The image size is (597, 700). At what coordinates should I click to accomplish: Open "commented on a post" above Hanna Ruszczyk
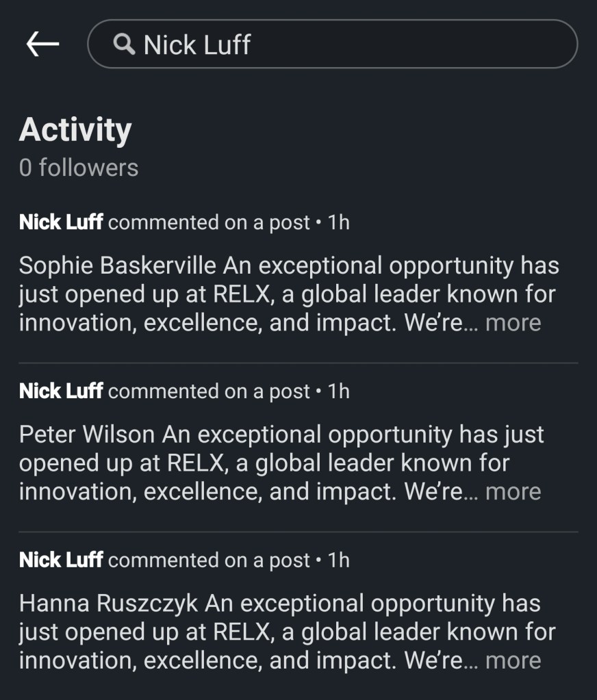click(x=209, y=560)
